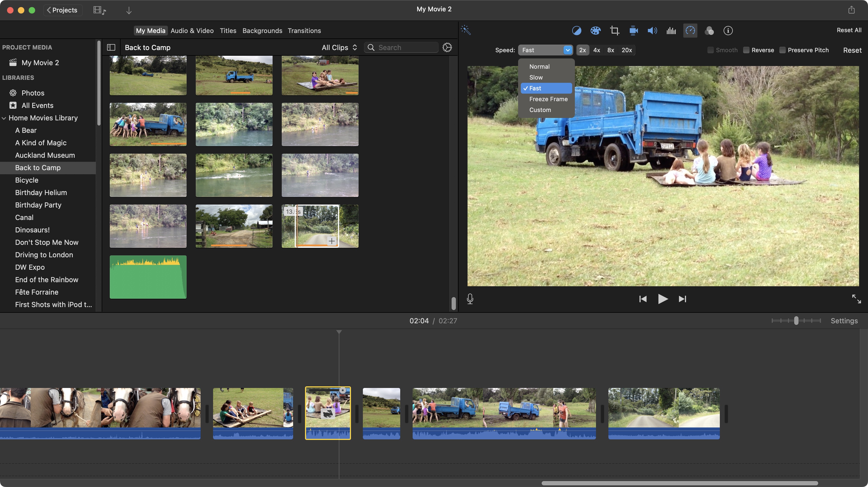
Task: Go back to Projects
Action: pos(63,10)
